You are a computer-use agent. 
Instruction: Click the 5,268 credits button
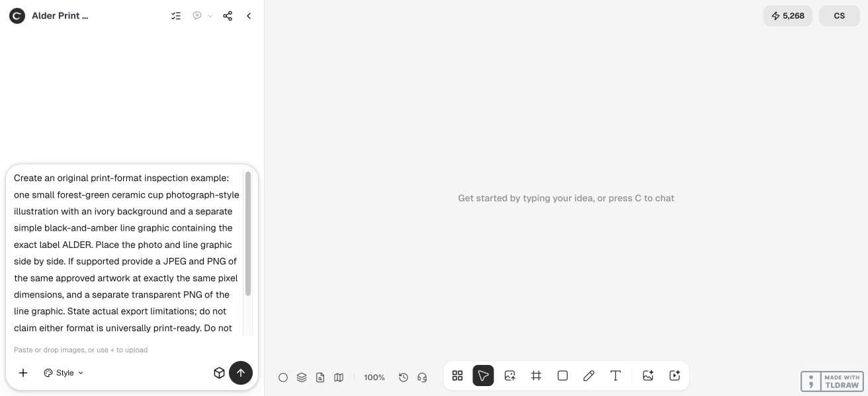tap(788, 16)
